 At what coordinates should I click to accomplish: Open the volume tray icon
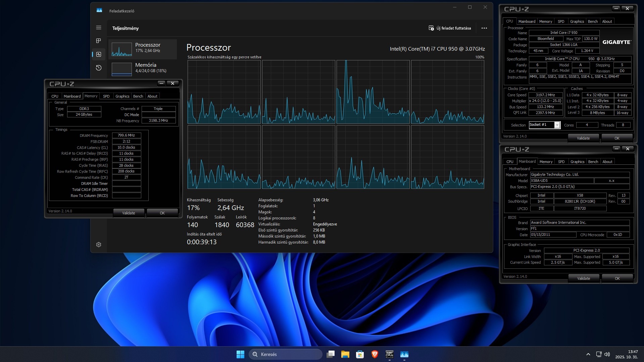pos(607,354)
